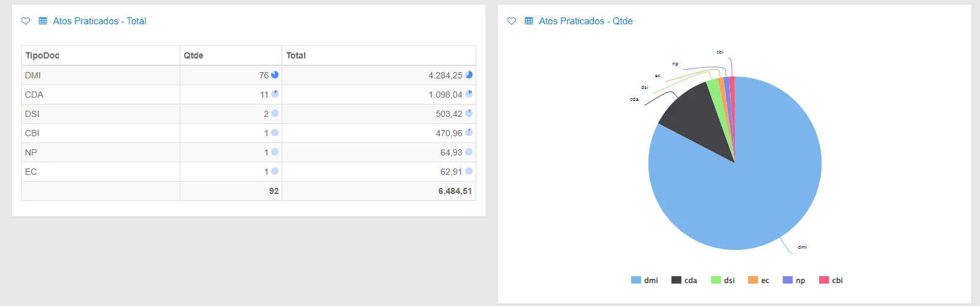Open the Atos Praticados - Total title link
Viewport: 980px width, 306px height.
click(99, 21)
